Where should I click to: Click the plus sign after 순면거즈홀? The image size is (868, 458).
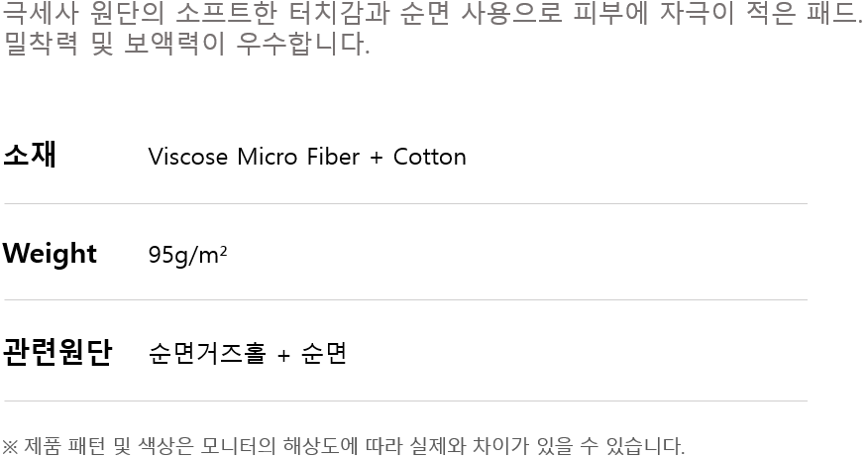283,355
